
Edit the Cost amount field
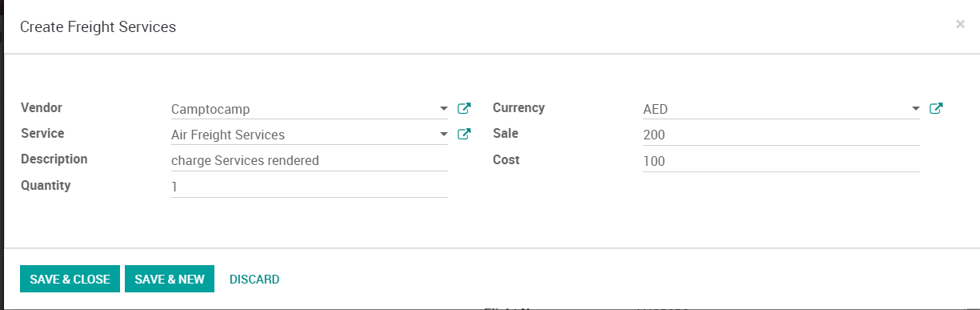click(x=782, y=161)
